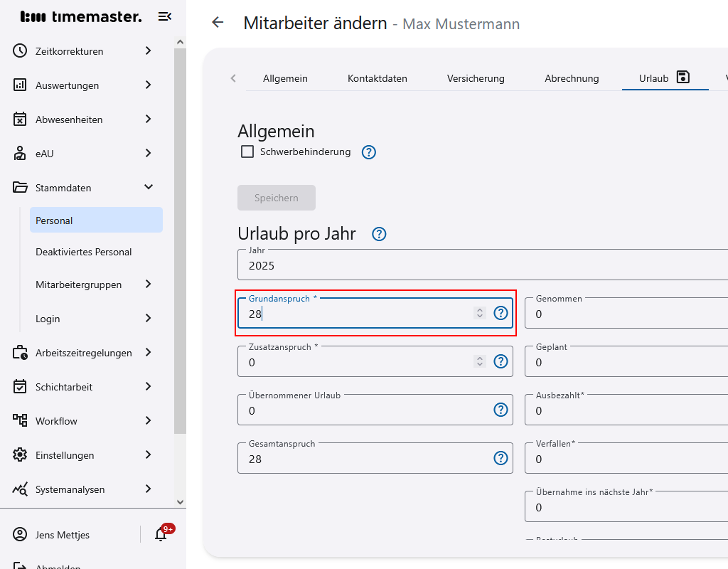Viewport: 728px width, 569px height.
Task: Open help icon next to Urlaub pro Jahr
Action: coord(380,234)
